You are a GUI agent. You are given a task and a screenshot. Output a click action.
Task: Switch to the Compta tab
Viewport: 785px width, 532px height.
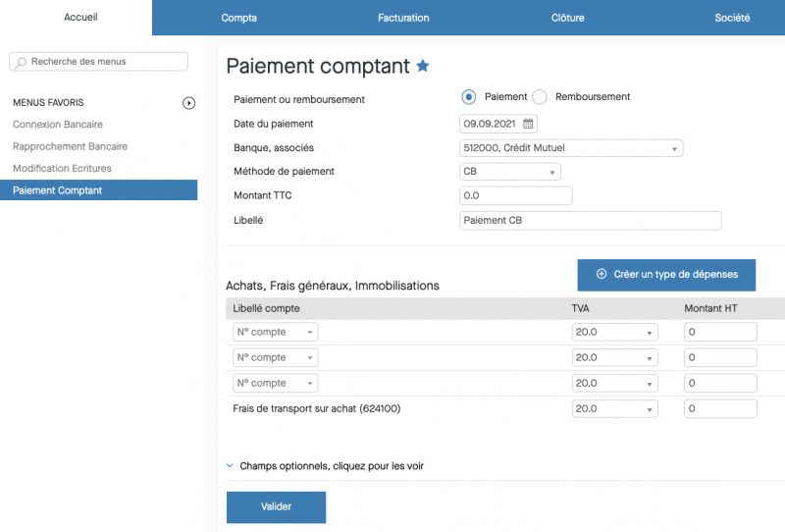[x=239, y=18]
